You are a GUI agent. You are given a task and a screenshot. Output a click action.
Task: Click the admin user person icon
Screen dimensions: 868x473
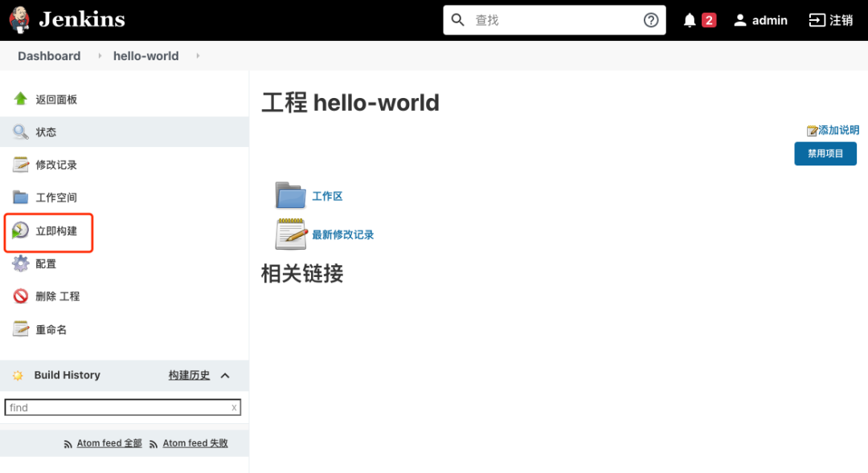click(740, 20)
